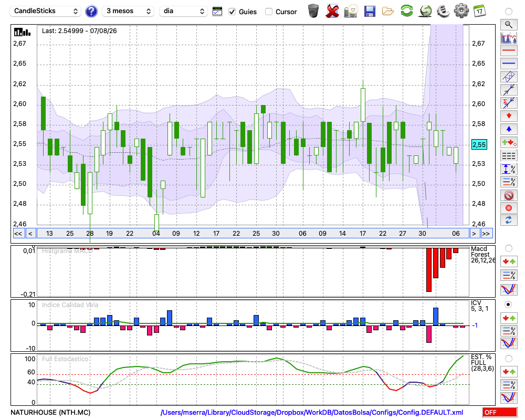Click the >> timeline forward button
525x420 pixels.
(x=486, y=234)
